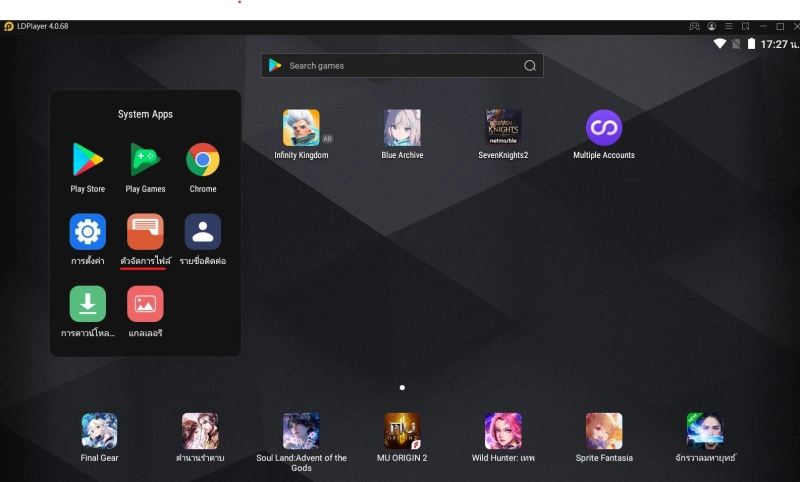
Task: Click the Wi-Fi status icon
Action: click(x=719, y=44)
